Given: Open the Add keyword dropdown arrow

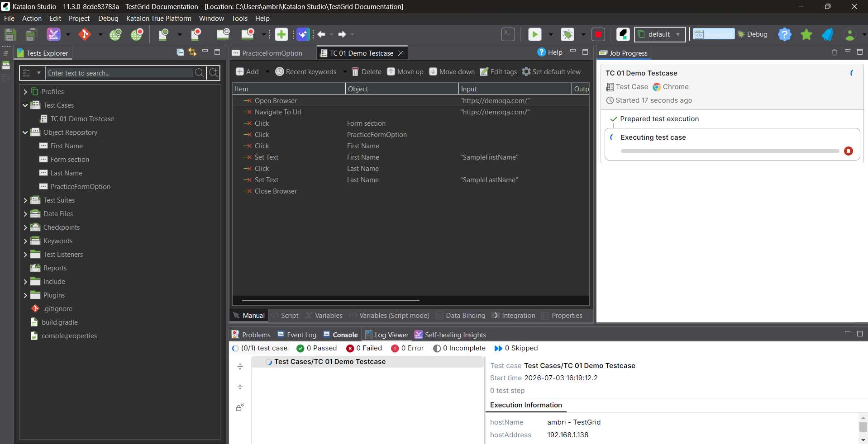Looking at the screenshot, I should click(x=267, y=72).
